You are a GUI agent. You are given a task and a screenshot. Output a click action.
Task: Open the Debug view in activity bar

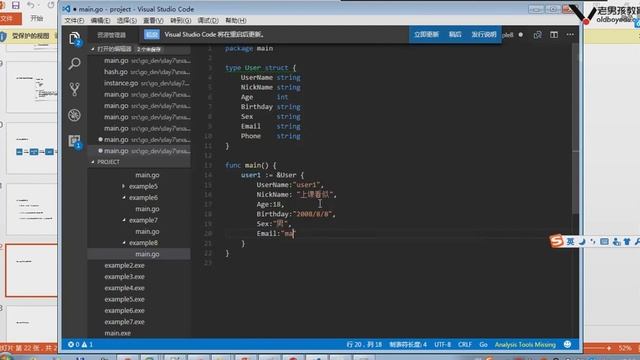click(x=74, y=115)
